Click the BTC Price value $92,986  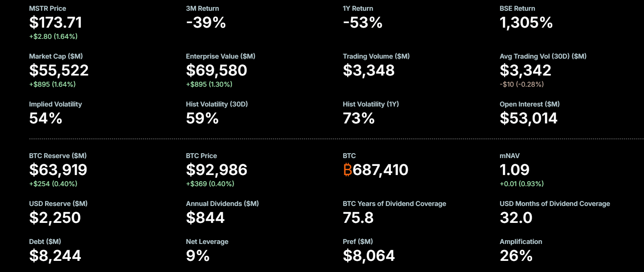[x=216, y=170]
